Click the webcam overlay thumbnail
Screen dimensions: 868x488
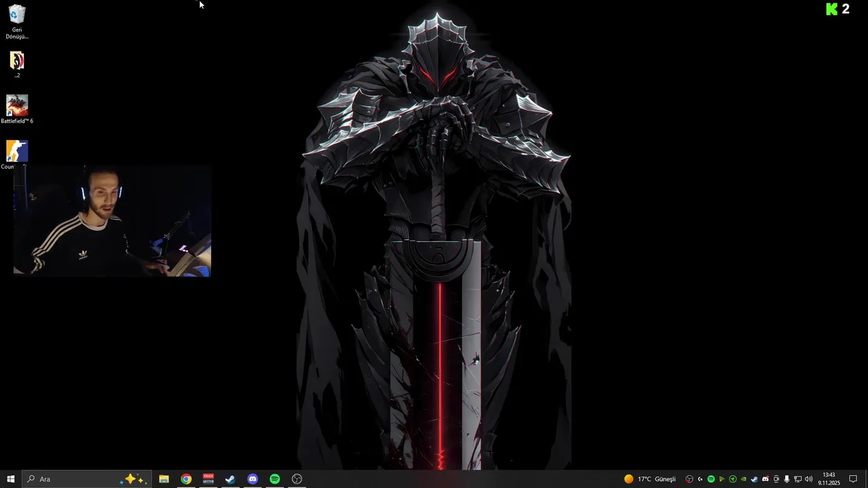tap(112, 220)
